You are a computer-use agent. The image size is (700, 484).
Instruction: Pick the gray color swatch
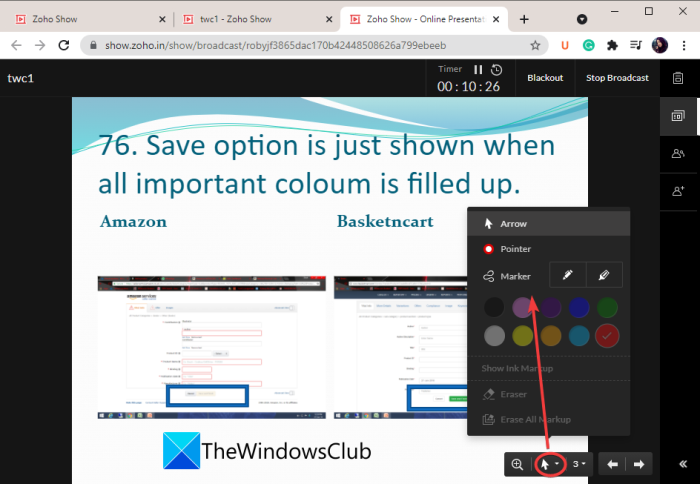point(494,336)
